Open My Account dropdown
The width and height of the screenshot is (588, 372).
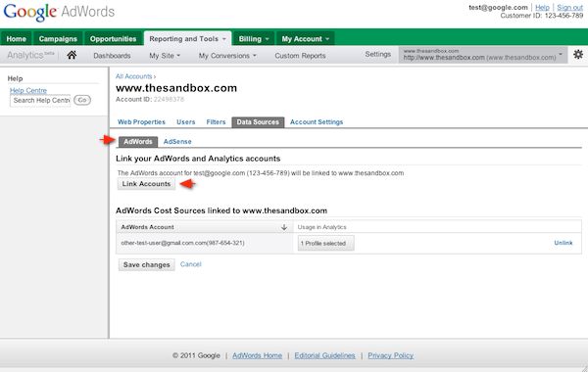[x=305, y=39]
